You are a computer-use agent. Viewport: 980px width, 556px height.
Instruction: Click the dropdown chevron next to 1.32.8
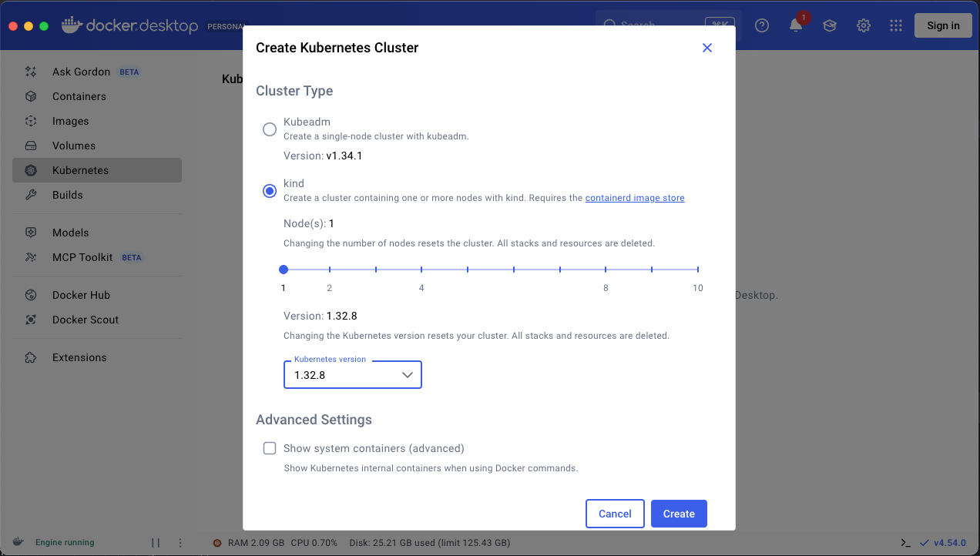(408, 375)
